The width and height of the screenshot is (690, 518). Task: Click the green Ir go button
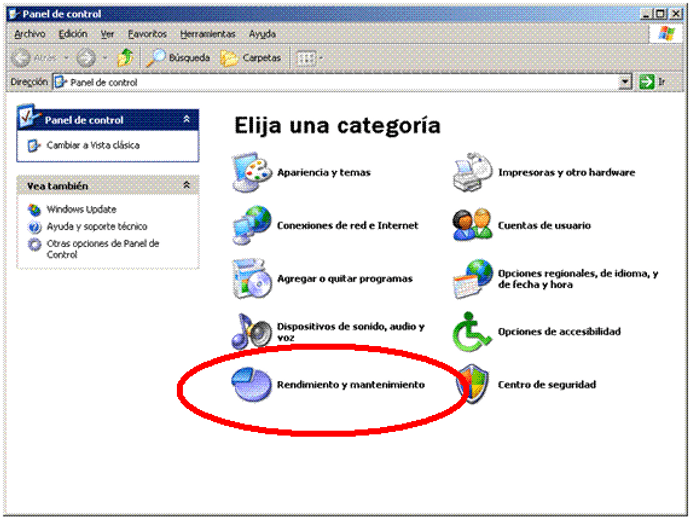[x=647, y=82]
